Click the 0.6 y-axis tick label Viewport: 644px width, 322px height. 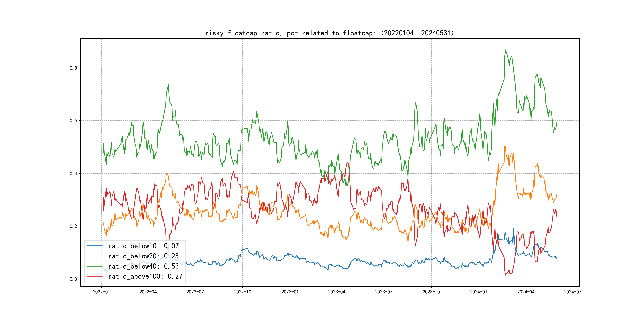coord(73,121)
